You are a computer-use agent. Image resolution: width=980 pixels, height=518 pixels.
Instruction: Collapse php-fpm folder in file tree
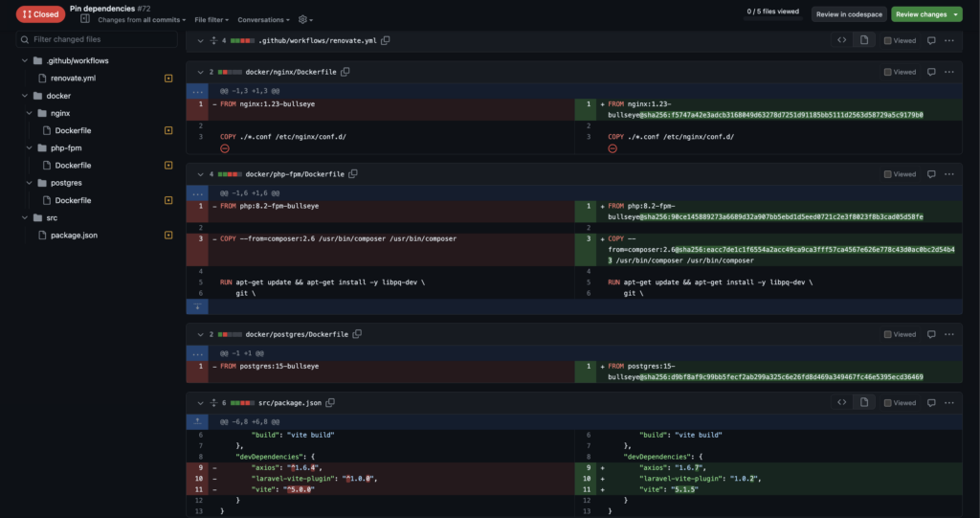pyautogui.click(x=30, y=148)
